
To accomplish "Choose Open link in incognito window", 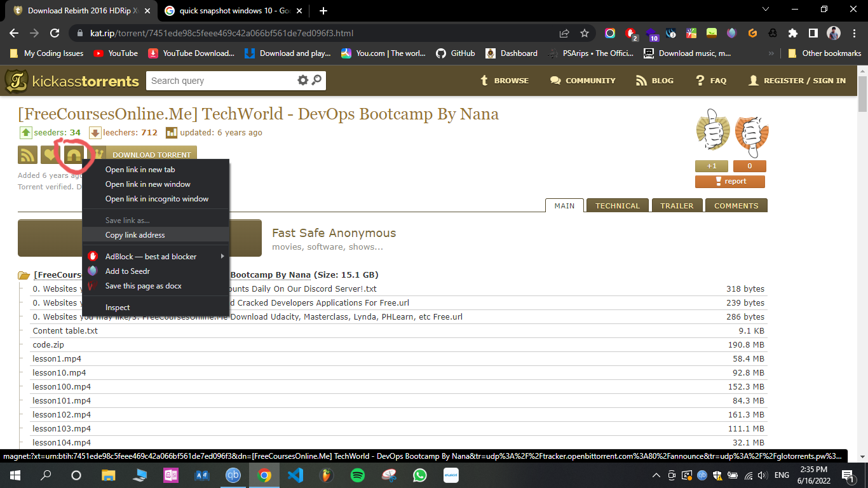I will [x=156, y=199].
